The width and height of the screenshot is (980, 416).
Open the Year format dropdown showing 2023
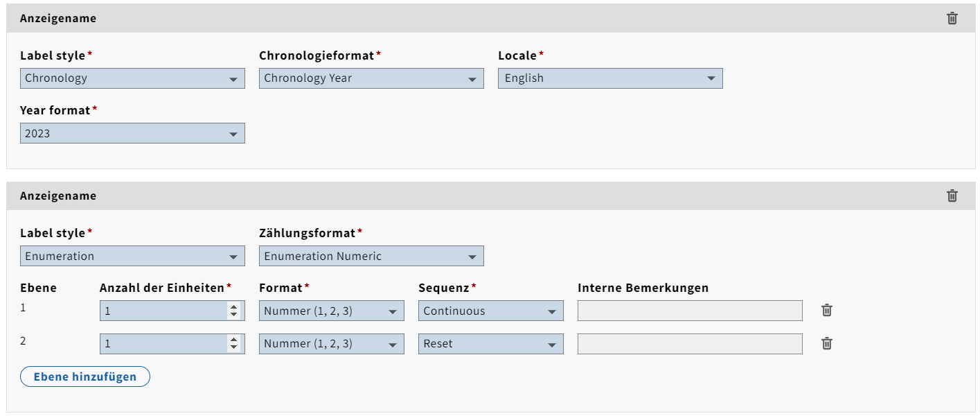pyautogui.click(x=132, y=134)
